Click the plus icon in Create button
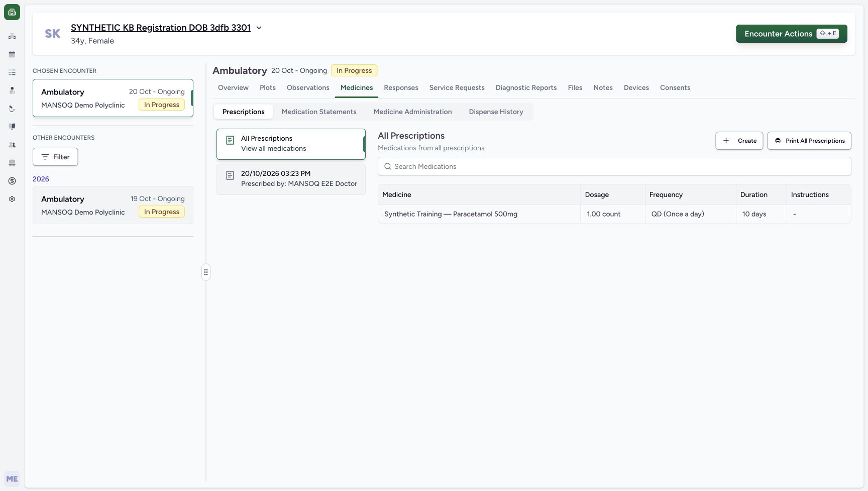This screenshot has height=491, width=868. 726,141
